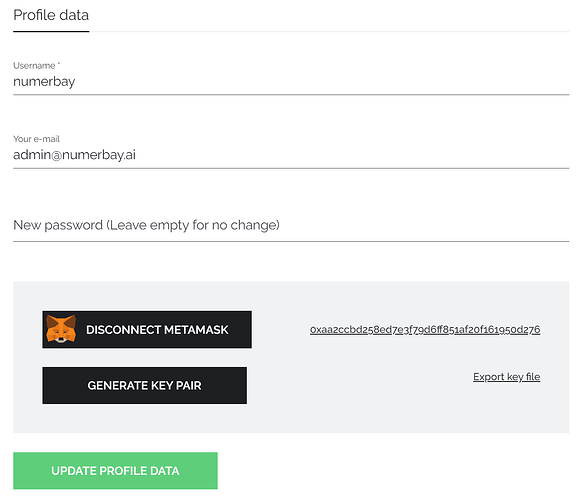The image size is (582, 500).
Task: Place cursor in the numerbay username text
Action: pyautogui.click(x=44, y=82)
